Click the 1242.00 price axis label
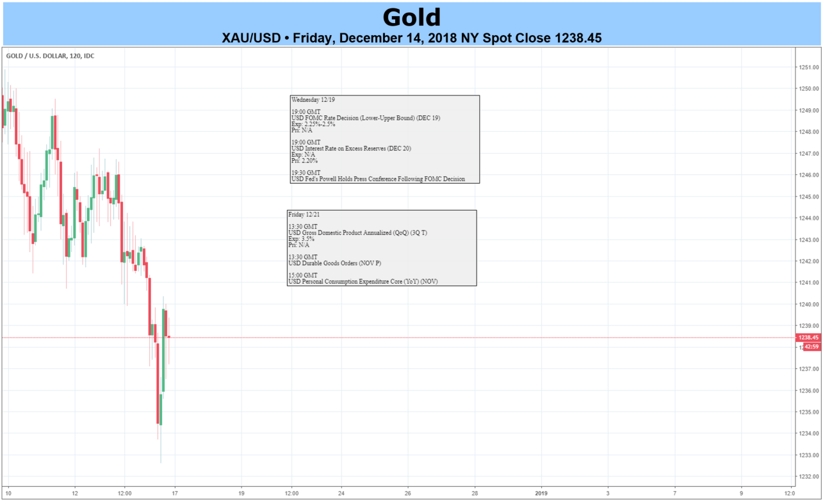The height and width of the screenshot is (504, 825). point(808,261)
